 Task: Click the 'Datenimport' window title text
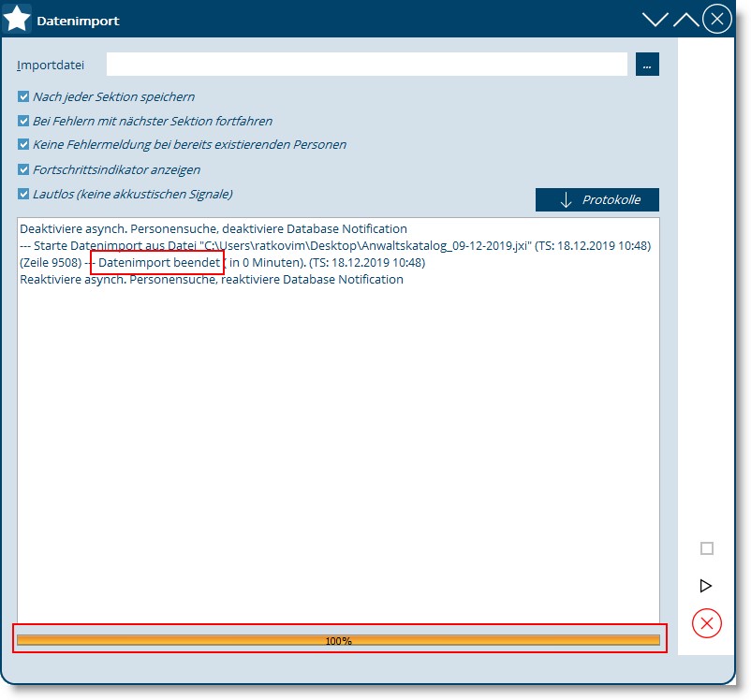pos(78,21)
